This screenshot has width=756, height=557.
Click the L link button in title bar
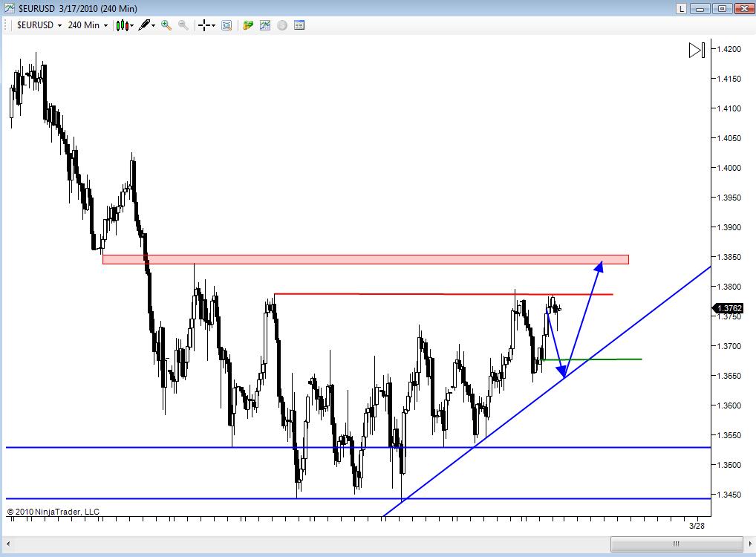(x=681, y=8)
